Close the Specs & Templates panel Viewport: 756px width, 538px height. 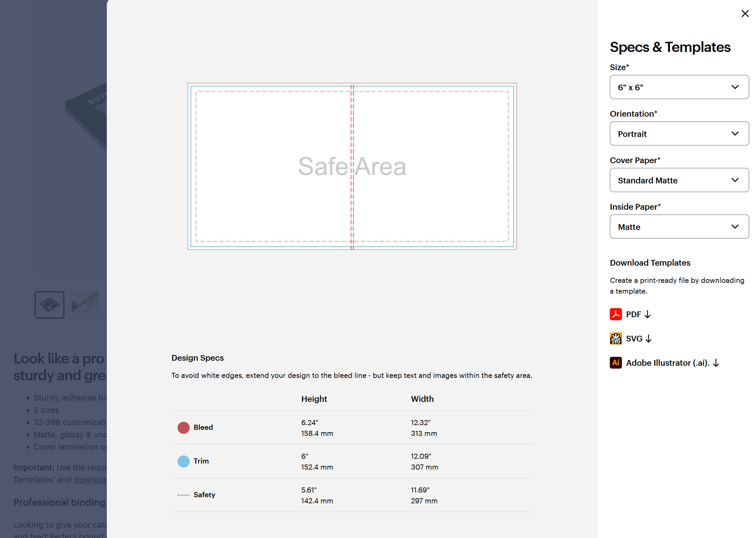coord(745,13)
